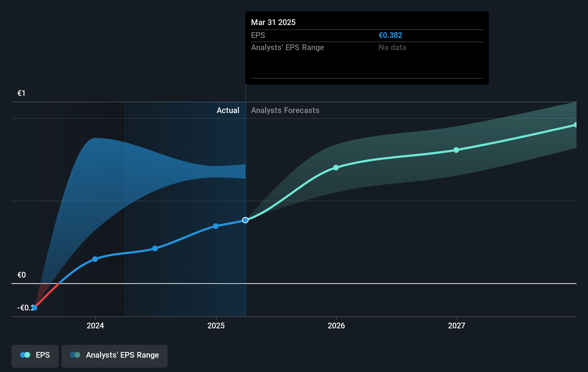Select the EPS data point at mid-2024
588x372 pixels.
click(x=155, y=248)
